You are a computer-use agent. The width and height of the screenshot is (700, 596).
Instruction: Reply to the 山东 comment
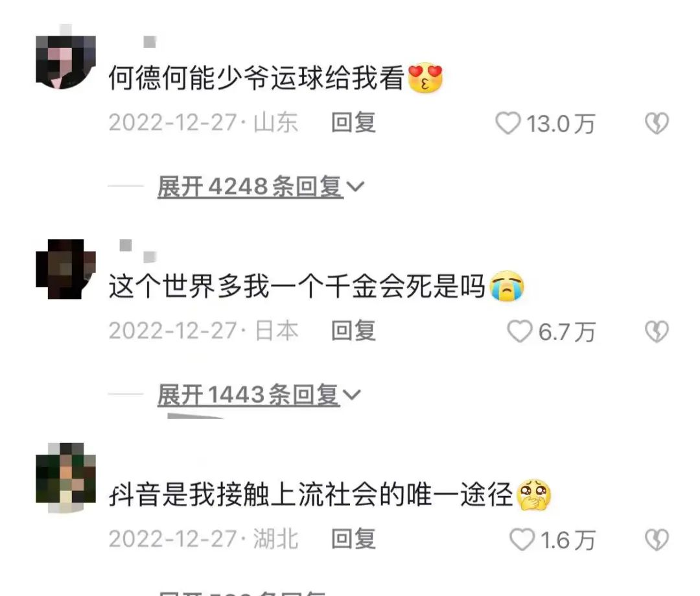tap(353, 123)
